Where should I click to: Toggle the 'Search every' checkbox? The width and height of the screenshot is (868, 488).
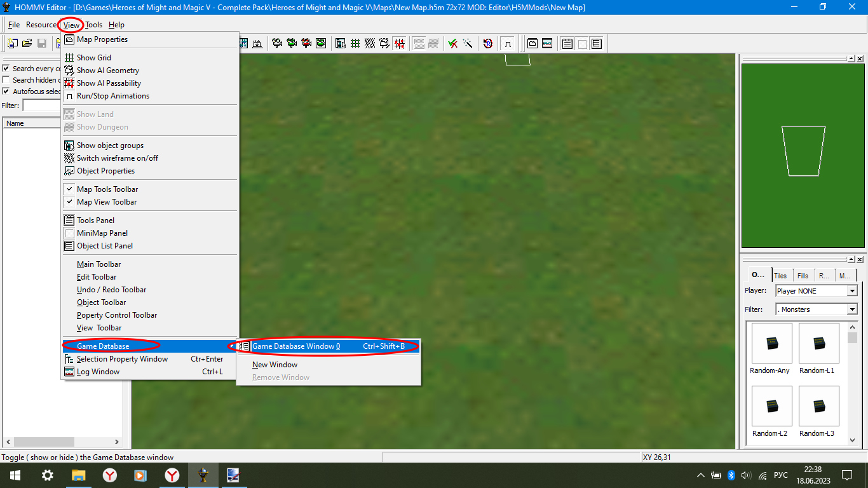(6, 69)
